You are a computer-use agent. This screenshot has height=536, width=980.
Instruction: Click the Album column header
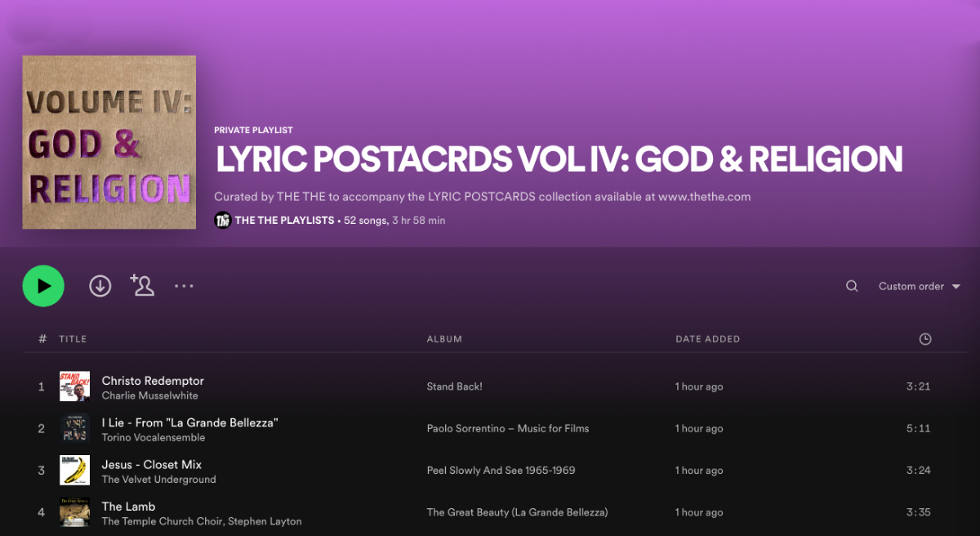[x=444, y=338]
